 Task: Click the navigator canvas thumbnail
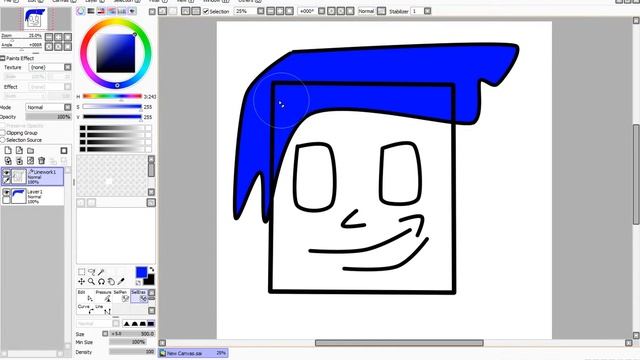coord(35,19)
